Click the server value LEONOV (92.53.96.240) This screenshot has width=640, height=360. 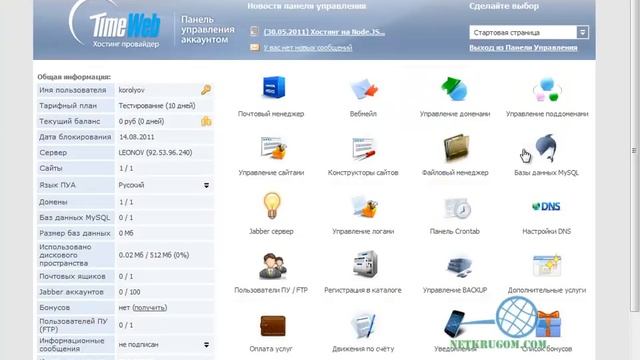(x=155, y=153)
